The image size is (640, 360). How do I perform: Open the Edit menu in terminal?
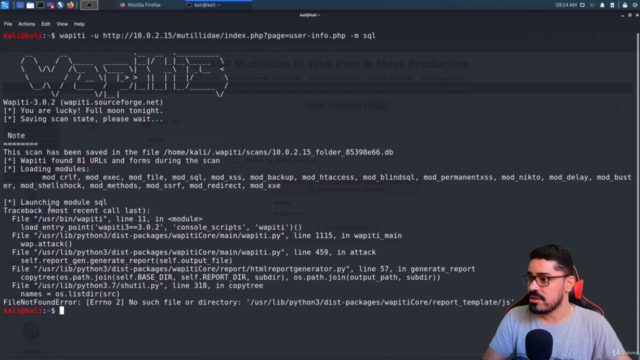(46, 24)
